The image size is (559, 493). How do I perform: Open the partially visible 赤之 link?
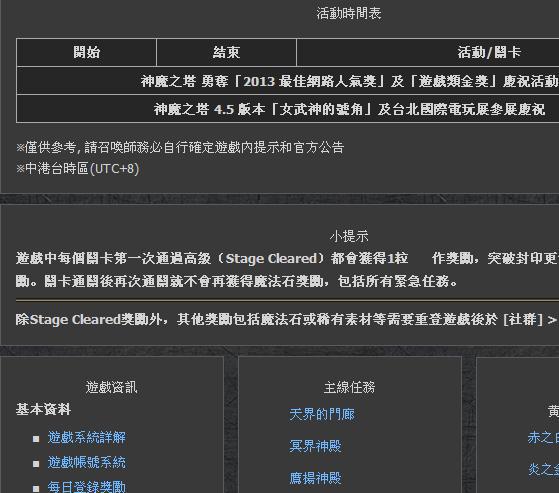543,437
